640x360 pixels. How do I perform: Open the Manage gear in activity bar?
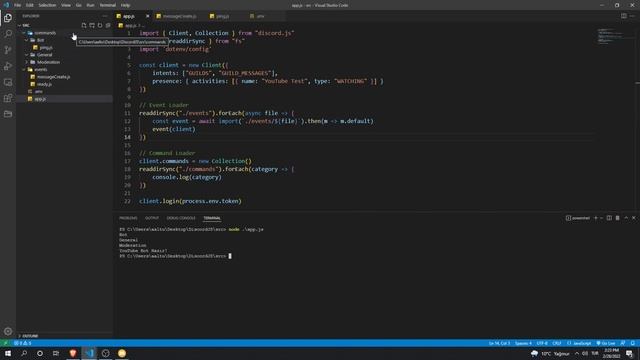(8, 331)
